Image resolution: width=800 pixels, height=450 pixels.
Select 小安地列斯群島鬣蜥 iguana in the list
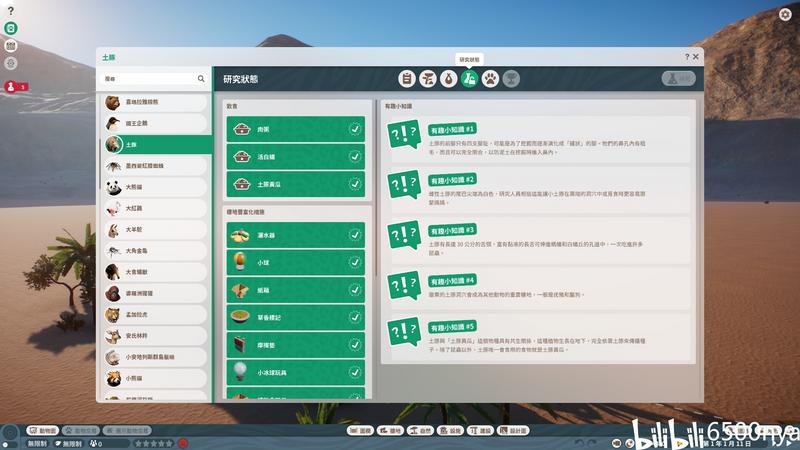click(x=156, y=357)
